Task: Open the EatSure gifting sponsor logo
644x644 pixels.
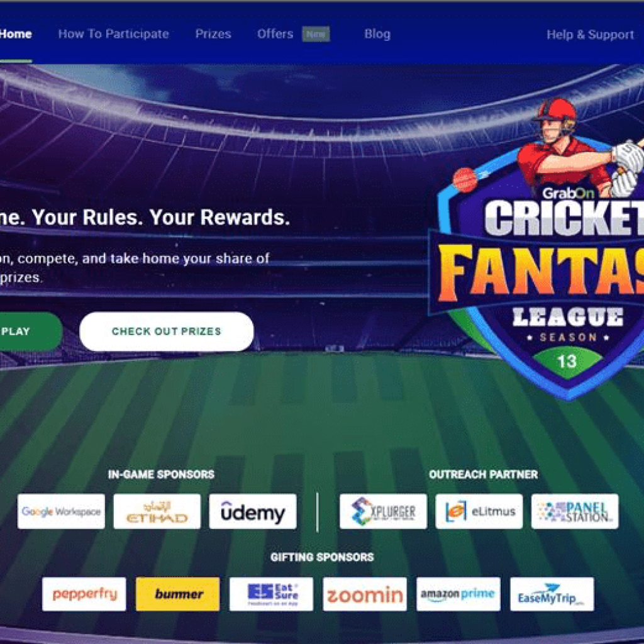Action: pyautogui.click(x=271, y=594)
